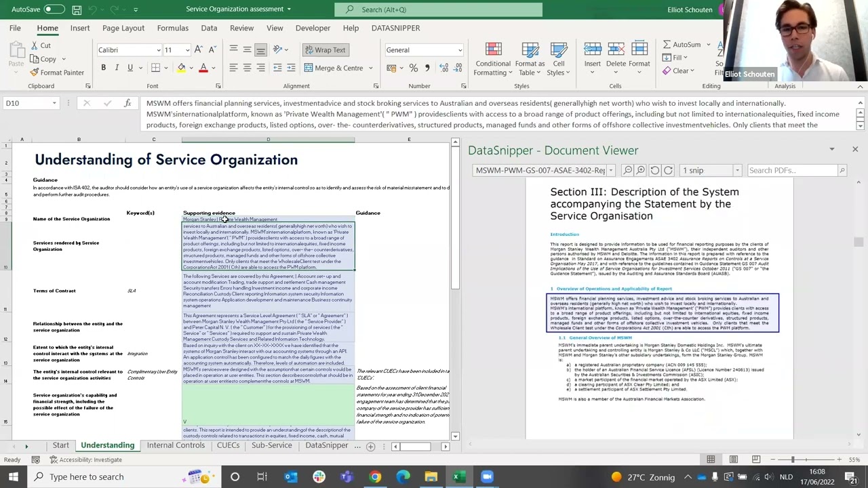Click the Decrease Decimal icon

click(x=457, y=68)
